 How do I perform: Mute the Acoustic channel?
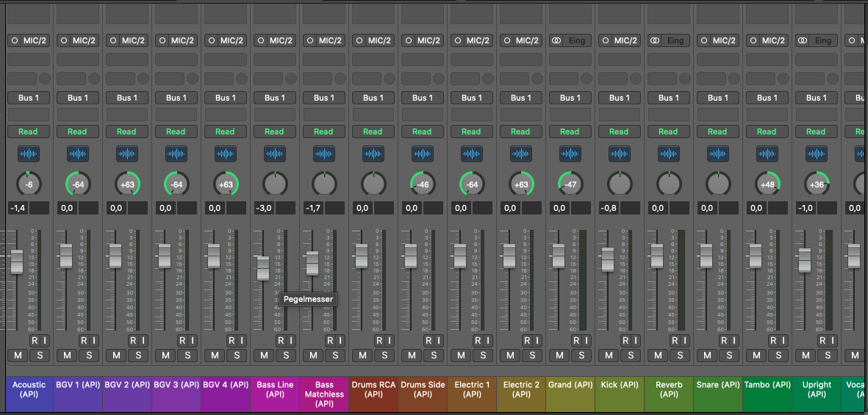coord(18,356)
